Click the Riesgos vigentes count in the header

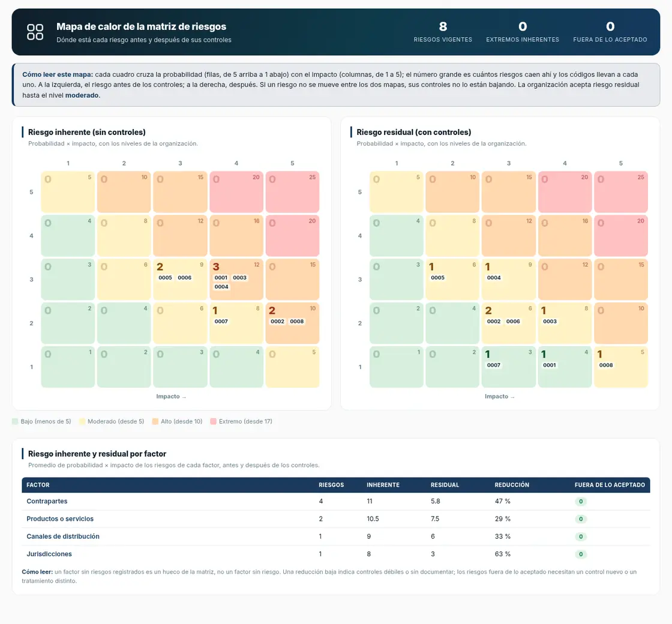tap(443, 26)
